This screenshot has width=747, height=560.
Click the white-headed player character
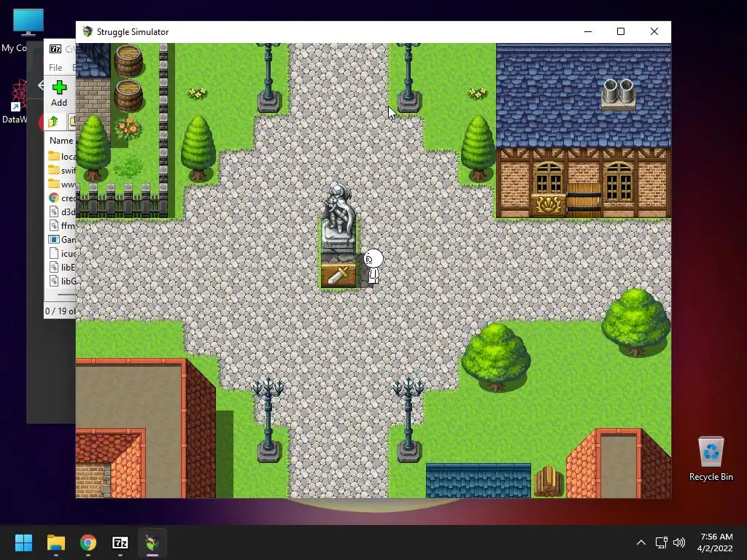click(x=373, y=267)
